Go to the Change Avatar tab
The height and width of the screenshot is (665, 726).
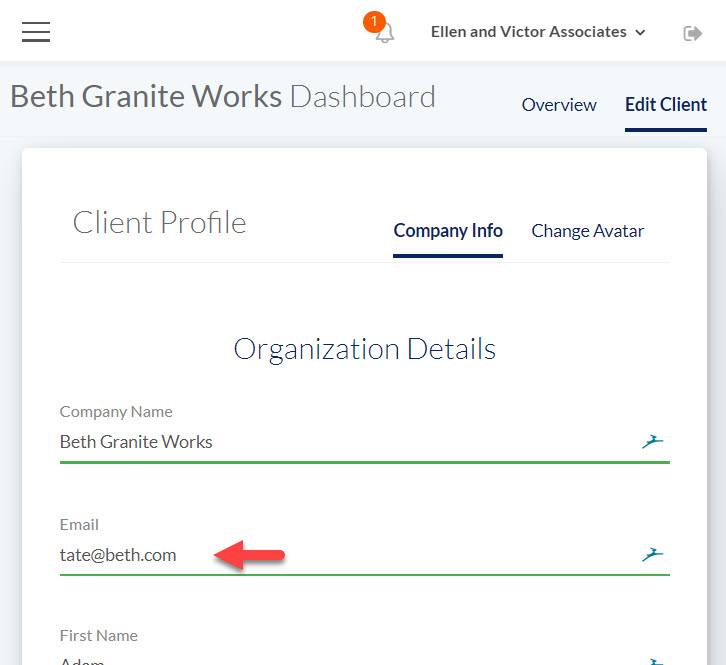(x=587, y=231)
